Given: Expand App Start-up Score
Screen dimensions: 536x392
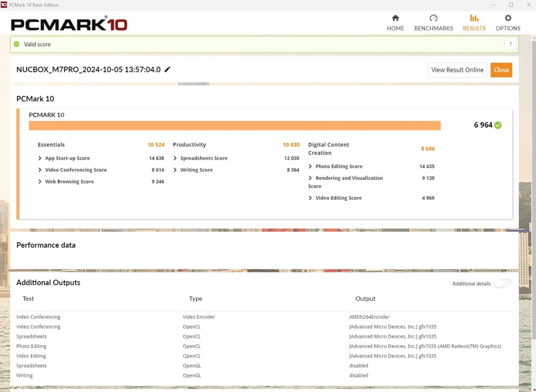Looking at the screenshot, I should pyautogui.click(x=40, y=158).
